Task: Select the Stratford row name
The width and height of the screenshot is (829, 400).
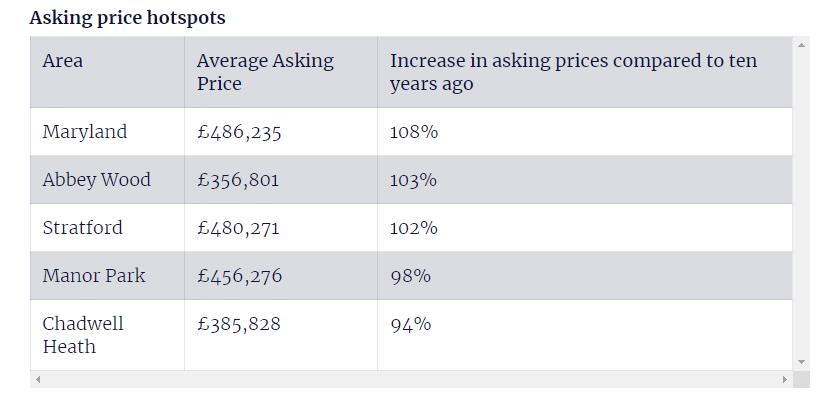Action: [x=83, y=228]
